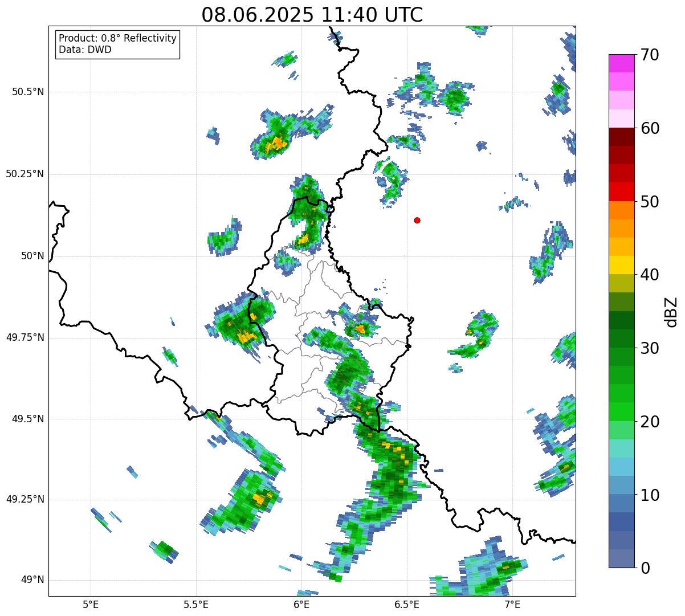685x616 pixels.
Task: Click the latitude label "49.25°N"
Action: [25, 499]
